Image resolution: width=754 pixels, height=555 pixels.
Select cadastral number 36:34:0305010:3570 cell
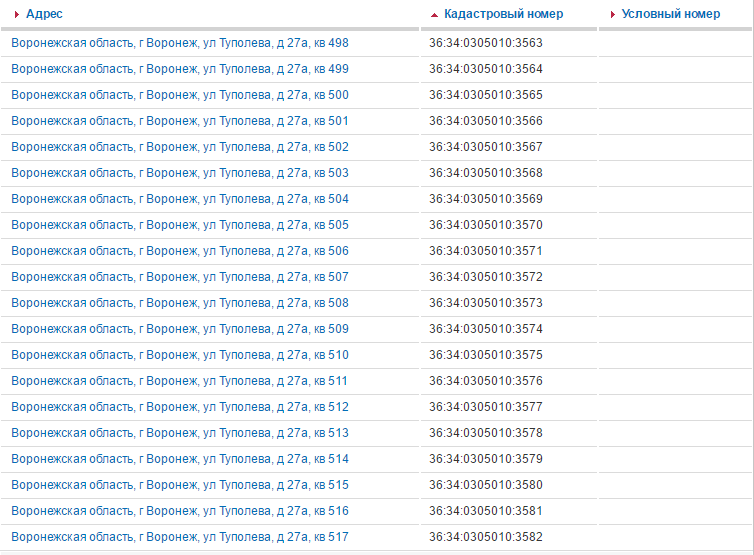pos(485,225)
